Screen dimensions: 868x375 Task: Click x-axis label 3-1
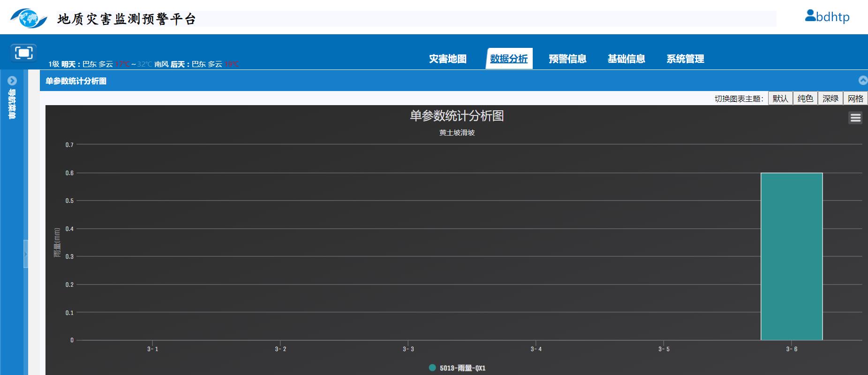[152, 349]
